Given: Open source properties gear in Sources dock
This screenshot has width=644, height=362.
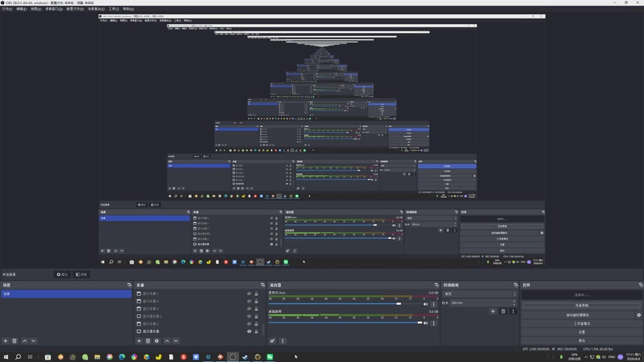Looking at the screenshot, I should click(157, 340).
